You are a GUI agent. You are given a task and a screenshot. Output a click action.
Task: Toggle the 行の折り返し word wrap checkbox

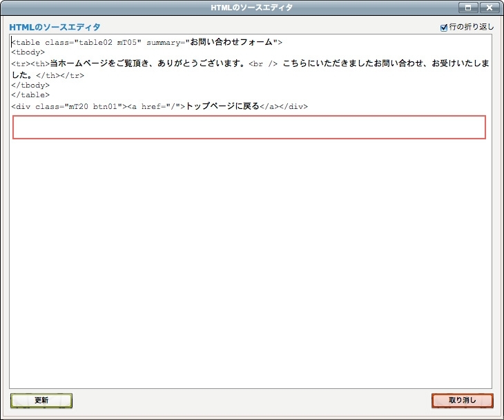pos(443,28)
